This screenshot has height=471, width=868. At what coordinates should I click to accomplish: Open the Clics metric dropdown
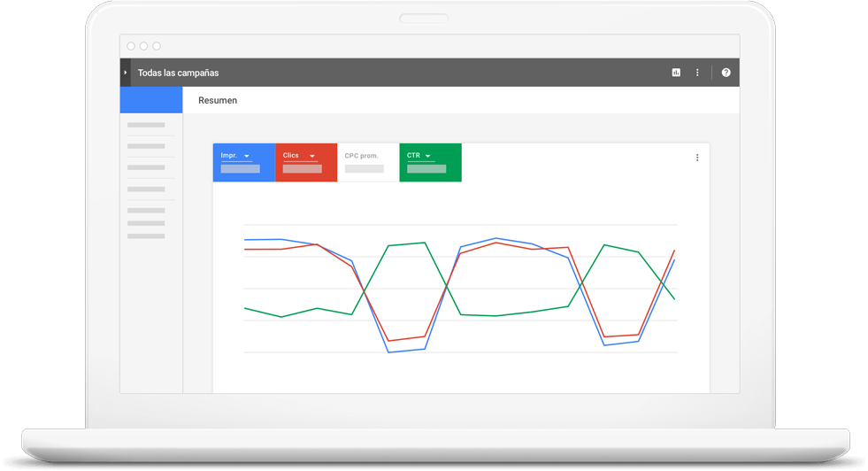coord(299,156)
